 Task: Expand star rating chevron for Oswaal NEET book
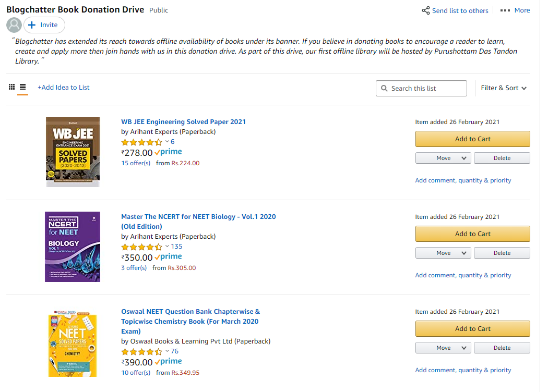pos(168,351)
